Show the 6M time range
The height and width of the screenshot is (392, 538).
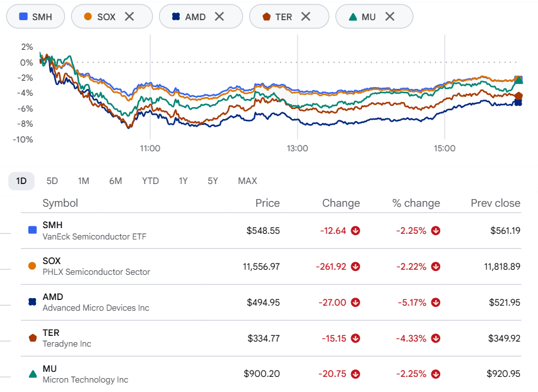(115, 181)
